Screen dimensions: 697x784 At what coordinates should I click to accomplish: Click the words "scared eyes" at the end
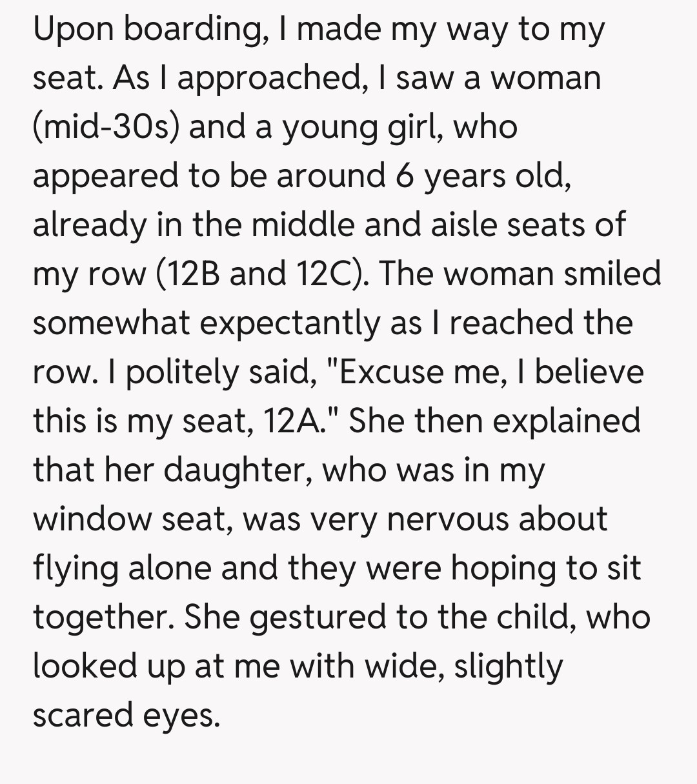pos(126,715)
